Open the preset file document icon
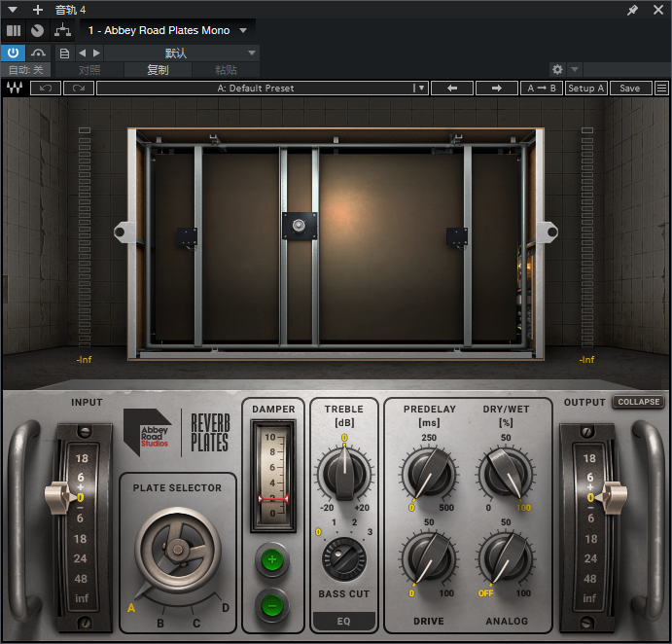672x644 pixels. (x=64, y=54)
